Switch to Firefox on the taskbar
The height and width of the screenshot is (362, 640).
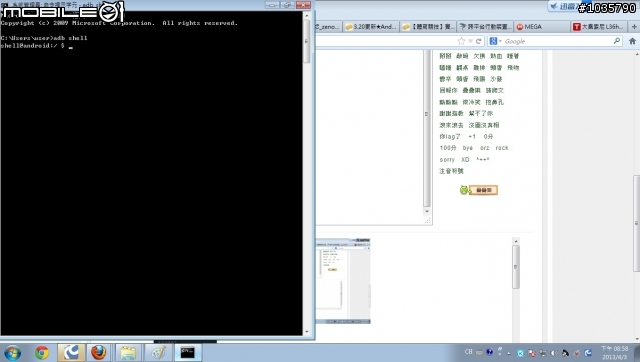98,352
